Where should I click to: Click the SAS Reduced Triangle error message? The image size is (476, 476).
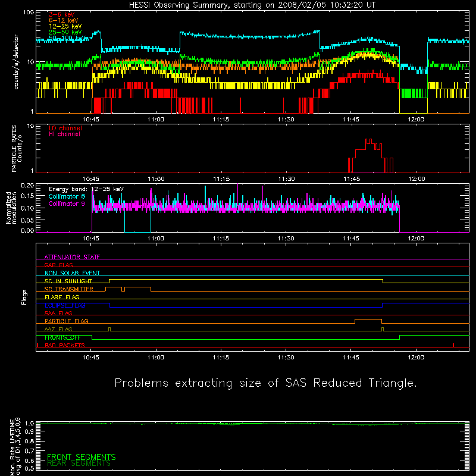tap(265, 383)
